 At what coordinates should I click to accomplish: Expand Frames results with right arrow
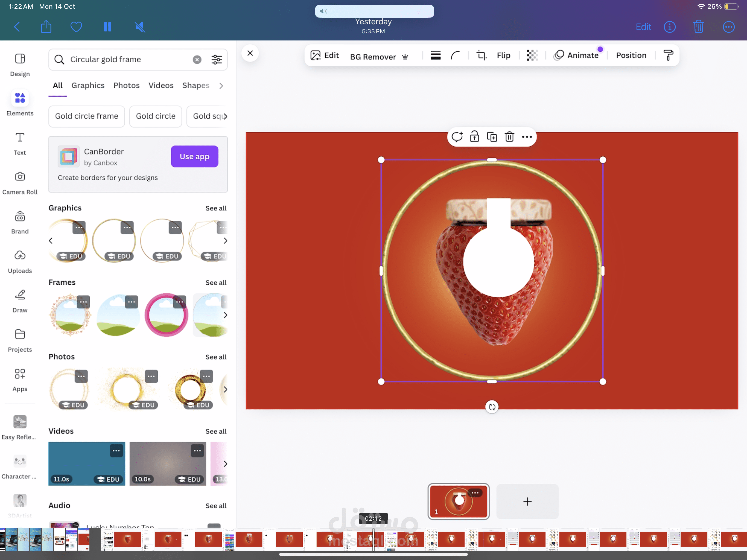point(225,315)
